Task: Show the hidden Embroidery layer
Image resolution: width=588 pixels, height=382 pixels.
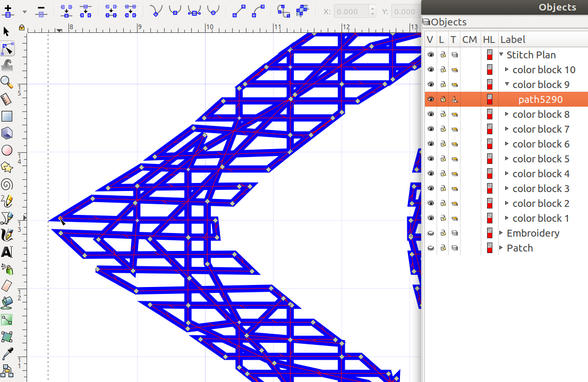Action: (430, 233)
